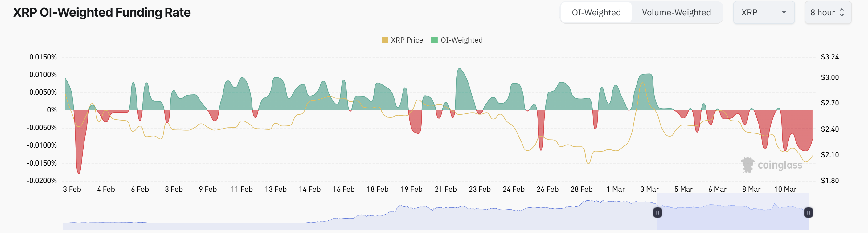
Task: Click the 3 Feb date label
Action: pyautogui.click(x=72, y=189)
